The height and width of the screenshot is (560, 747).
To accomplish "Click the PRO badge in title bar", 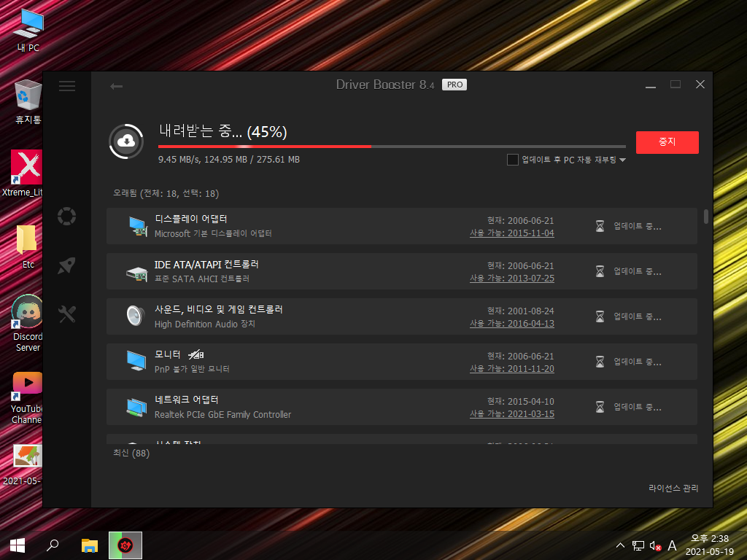I will 454,85.
